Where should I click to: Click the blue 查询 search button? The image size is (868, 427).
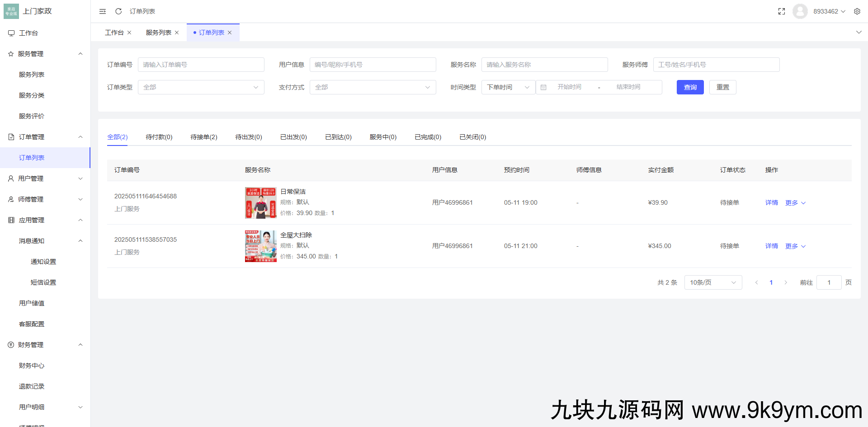coord(690,87)
